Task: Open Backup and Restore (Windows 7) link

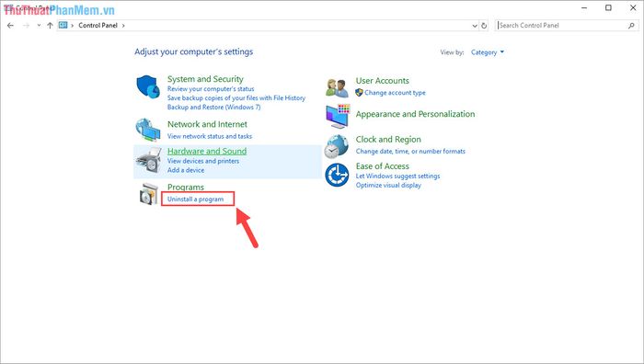Action: [213, 108]
